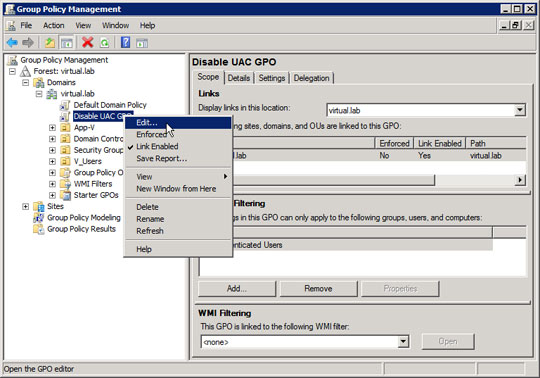Select Rename in the context menu

[x=178, y=219]
